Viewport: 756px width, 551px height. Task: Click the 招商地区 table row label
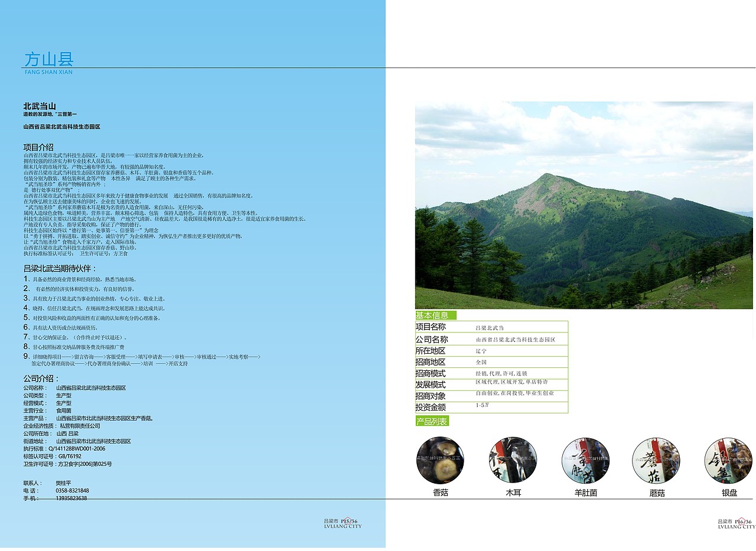(431, 362)
